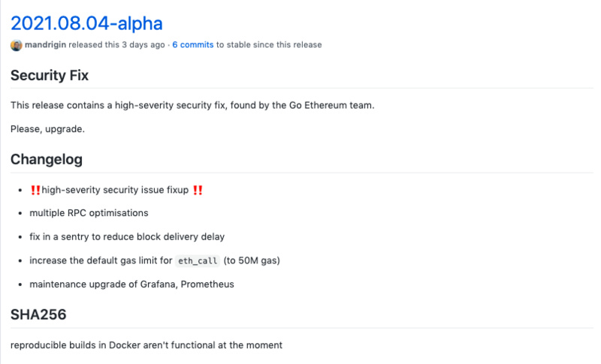Click the 'Please, upgrade.' paragraph

[47, 129]
